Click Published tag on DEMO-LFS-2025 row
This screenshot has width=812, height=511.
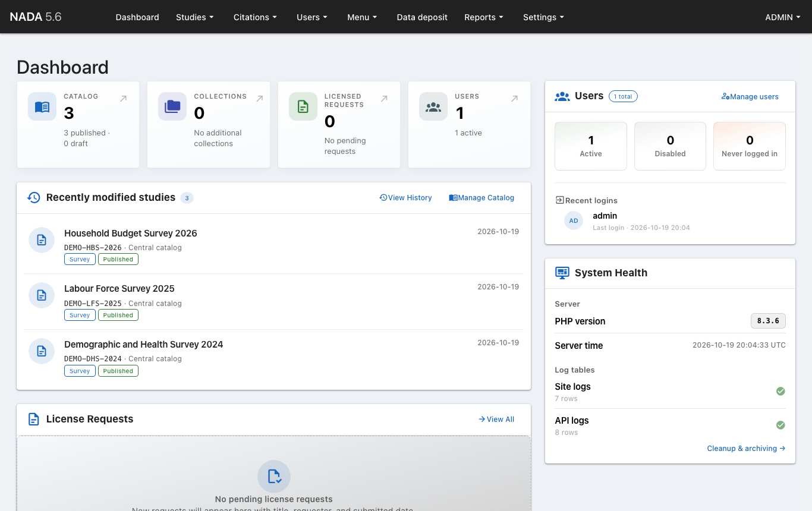(x=118, y=315)
